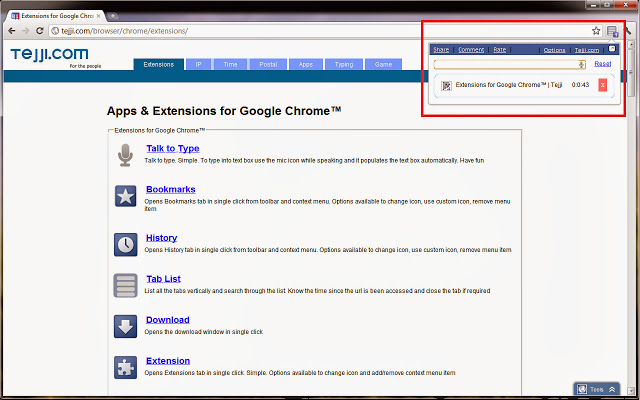Viewport: 640px width, 400px height.
Task: Go back with the browser back arrow
Action: pos(12,31)
